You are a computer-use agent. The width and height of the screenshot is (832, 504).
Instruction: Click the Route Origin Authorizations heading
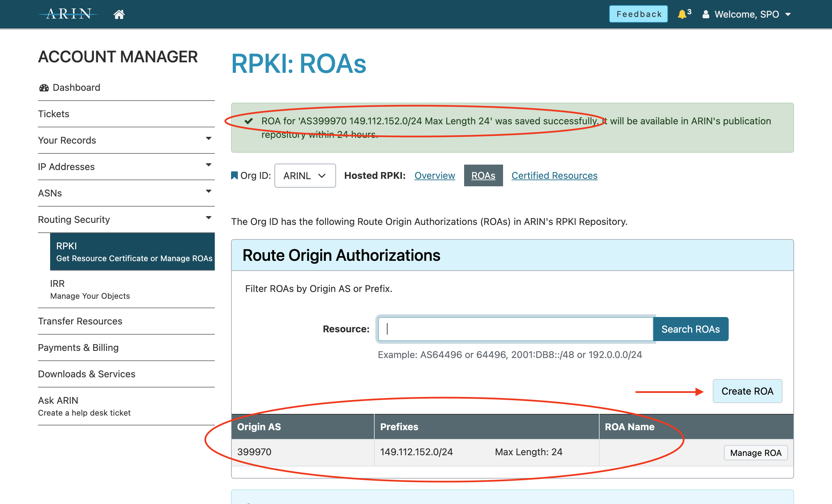coord(341,255)
